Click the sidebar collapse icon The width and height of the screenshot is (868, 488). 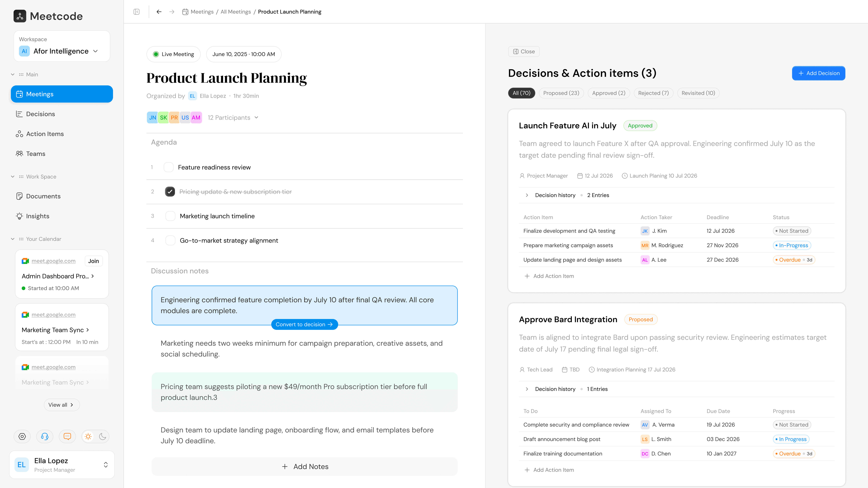click(137, 12)
